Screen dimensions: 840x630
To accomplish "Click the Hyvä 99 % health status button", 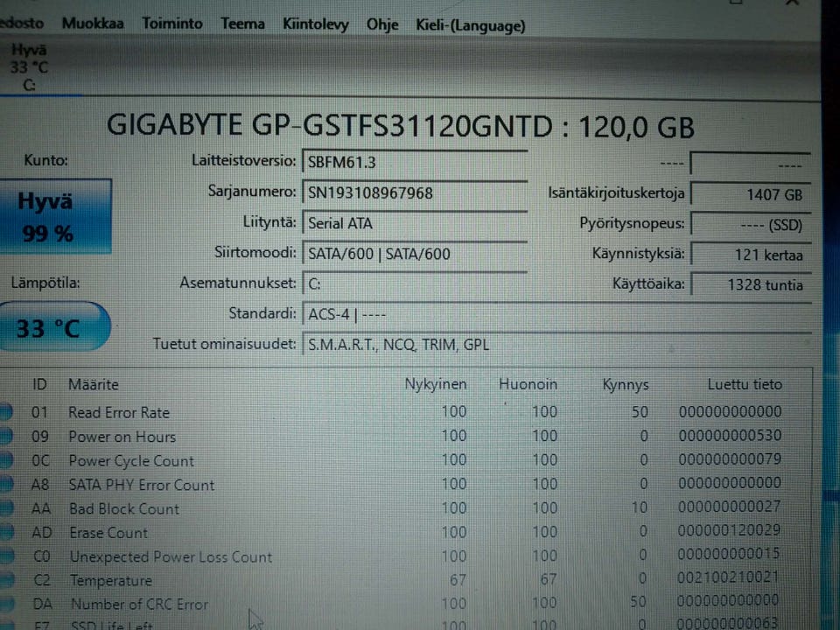I will [54, 216].
